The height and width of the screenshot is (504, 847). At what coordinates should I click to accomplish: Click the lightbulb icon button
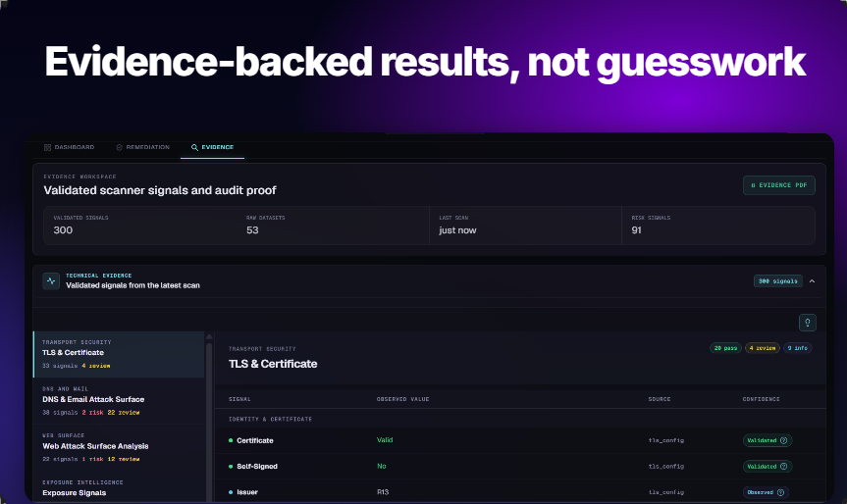tap(808, 323)
